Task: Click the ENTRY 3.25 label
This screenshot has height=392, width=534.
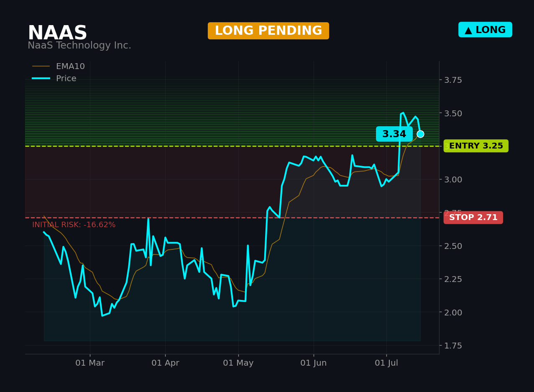Action: coord(476,146)
